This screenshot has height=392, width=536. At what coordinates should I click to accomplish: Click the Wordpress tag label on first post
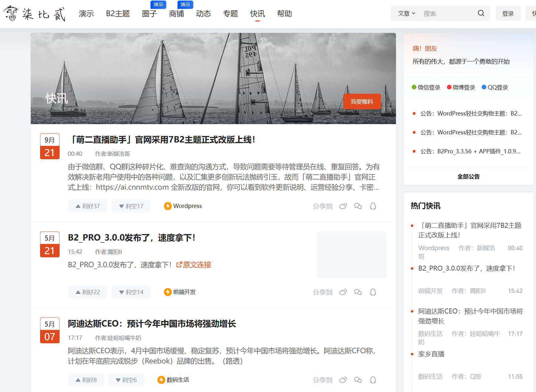click(x=188, y=206)
